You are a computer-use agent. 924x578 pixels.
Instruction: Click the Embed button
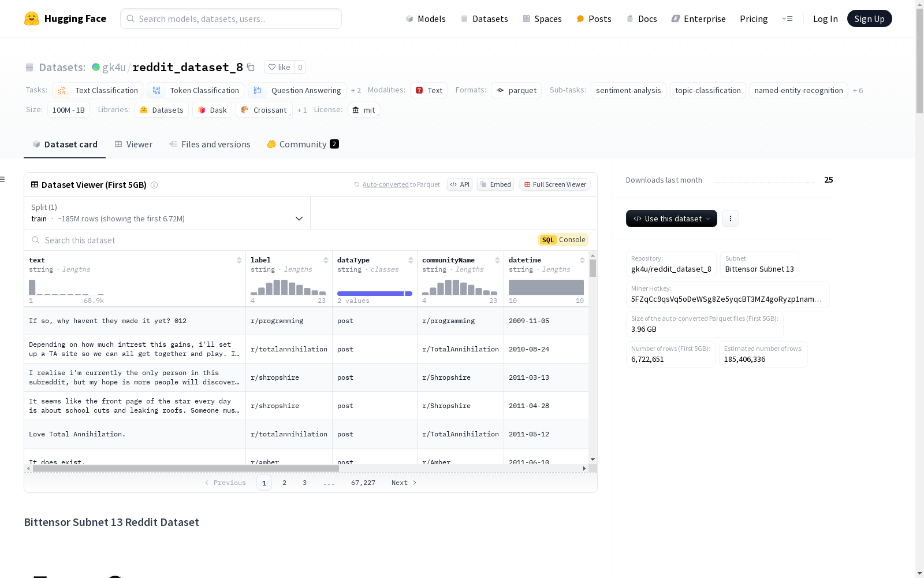[495, 184]
